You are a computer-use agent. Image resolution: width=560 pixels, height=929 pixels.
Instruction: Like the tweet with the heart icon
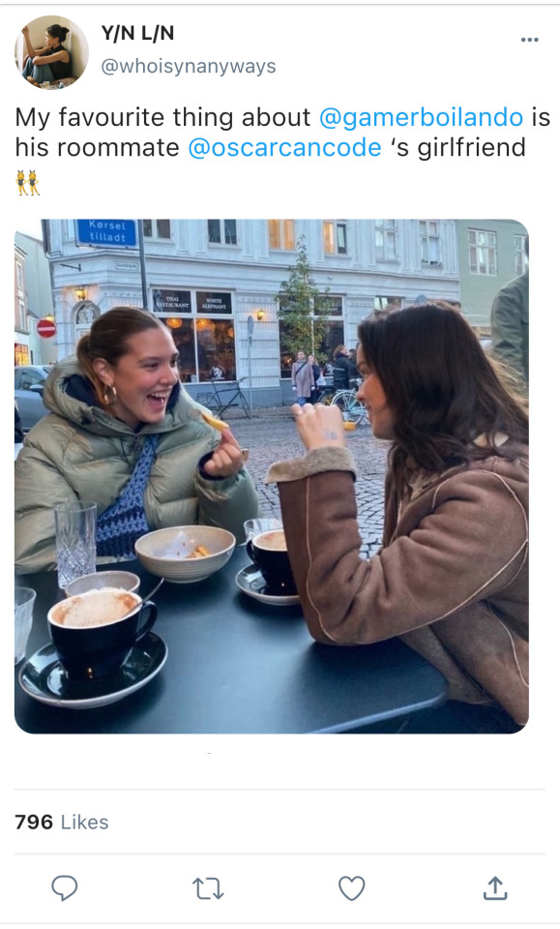click(x=352, y=887)
